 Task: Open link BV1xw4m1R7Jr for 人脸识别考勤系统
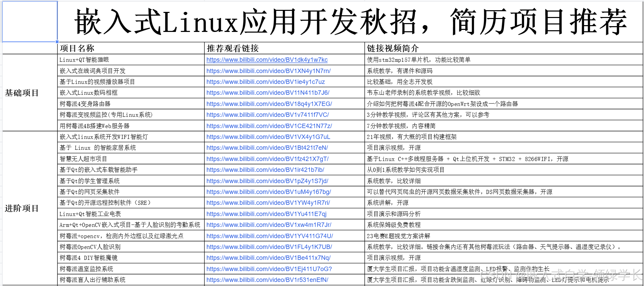point(269,225)
